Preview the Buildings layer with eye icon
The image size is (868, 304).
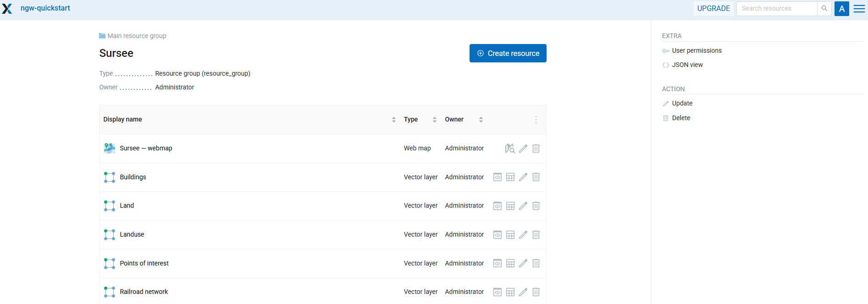click(x=497, y=177)
